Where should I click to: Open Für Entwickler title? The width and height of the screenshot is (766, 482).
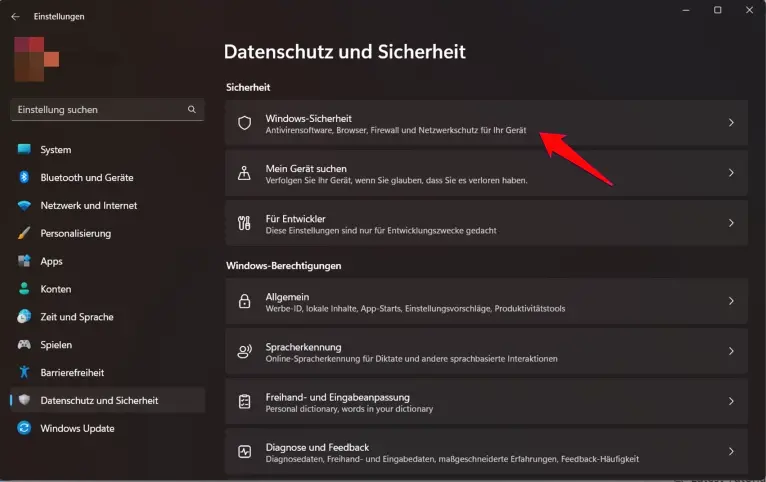[295, 219]
